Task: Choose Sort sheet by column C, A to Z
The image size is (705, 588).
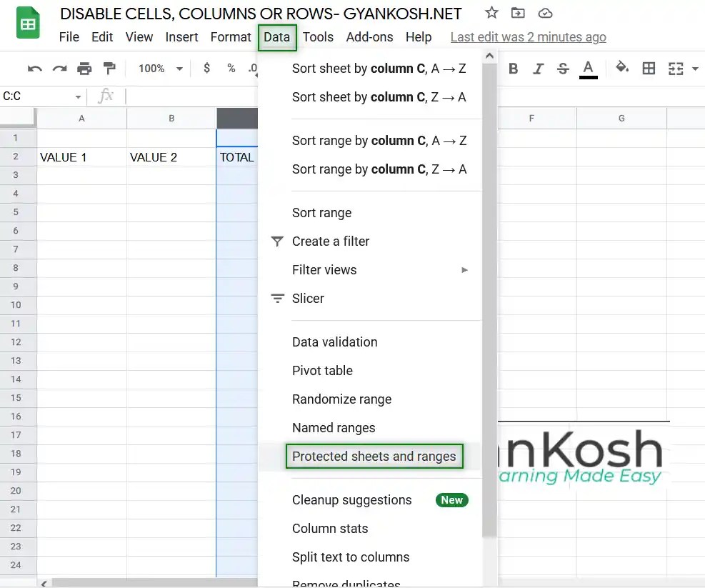Action: (379, 69)
